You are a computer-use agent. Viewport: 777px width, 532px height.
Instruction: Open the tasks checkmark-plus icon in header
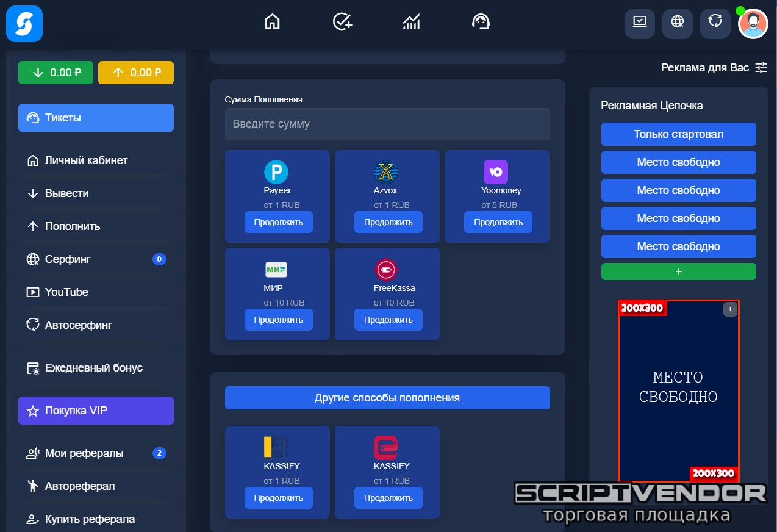[x=342, y=22]
